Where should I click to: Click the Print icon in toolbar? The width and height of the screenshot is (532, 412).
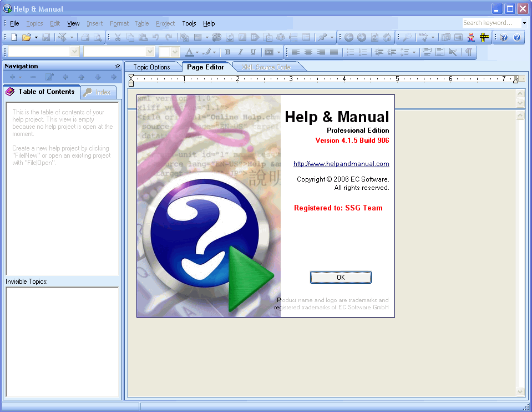click(x=85, y=37)
